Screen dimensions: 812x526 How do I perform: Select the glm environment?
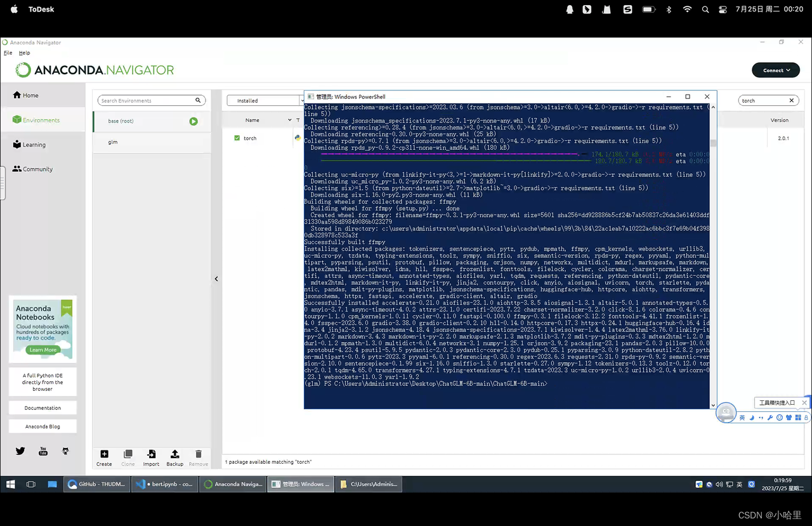click(152, 142)
